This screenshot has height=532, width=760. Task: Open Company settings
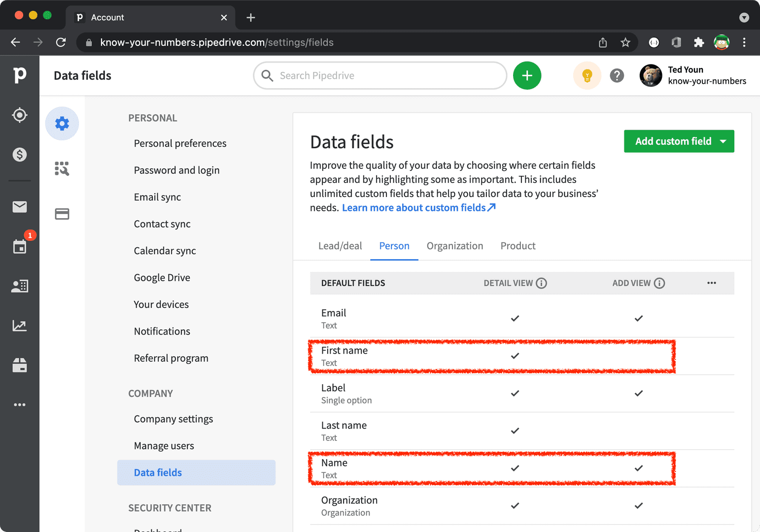click(x=173, y=419)
